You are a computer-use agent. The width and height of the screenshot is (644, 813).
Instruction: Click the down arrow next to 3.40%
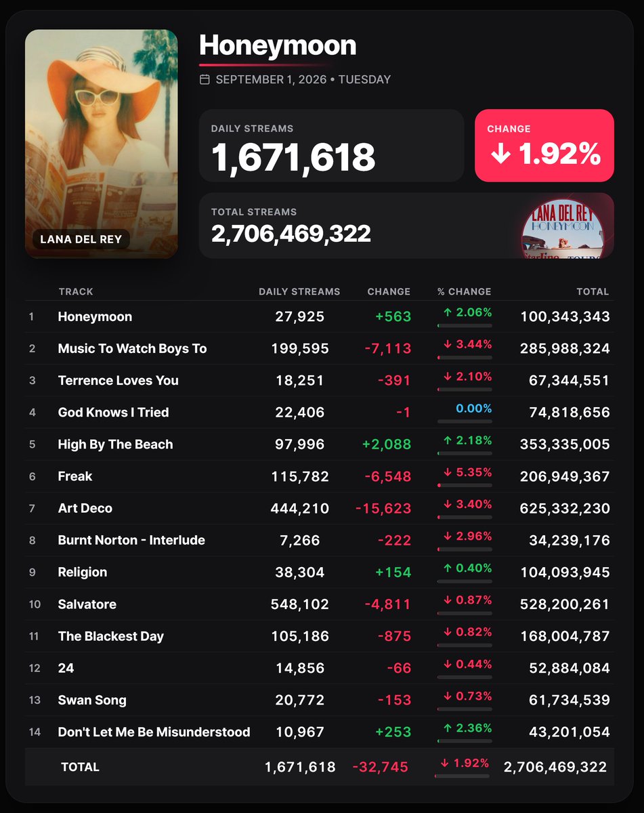(x=446, y=504)
